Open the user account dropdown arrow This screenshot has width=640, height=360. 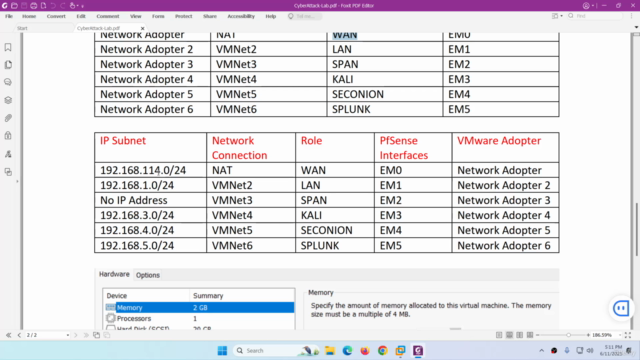593,6
